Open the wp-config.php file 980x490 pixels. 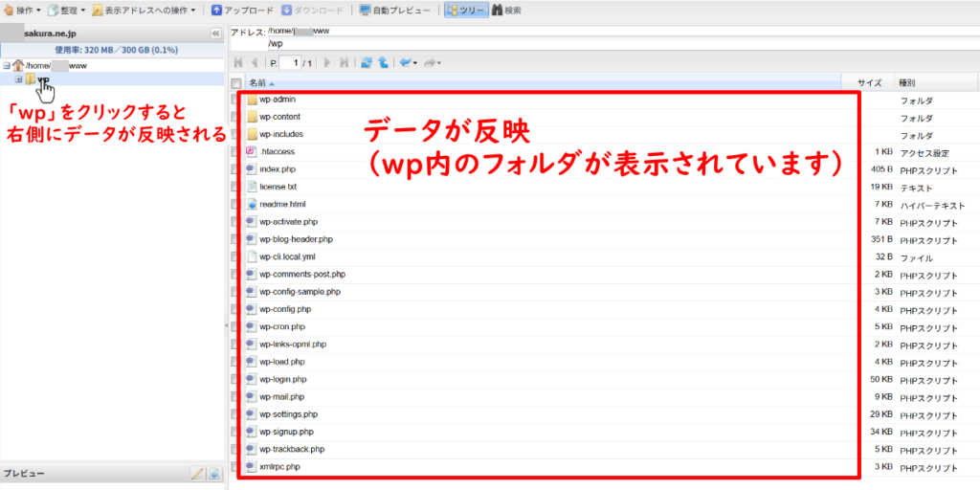coord(285,309)
